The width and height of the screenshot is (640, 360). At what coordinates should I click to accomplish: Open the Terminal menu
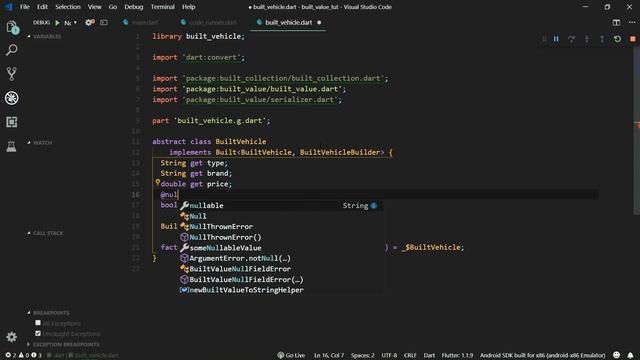point(162,7)
